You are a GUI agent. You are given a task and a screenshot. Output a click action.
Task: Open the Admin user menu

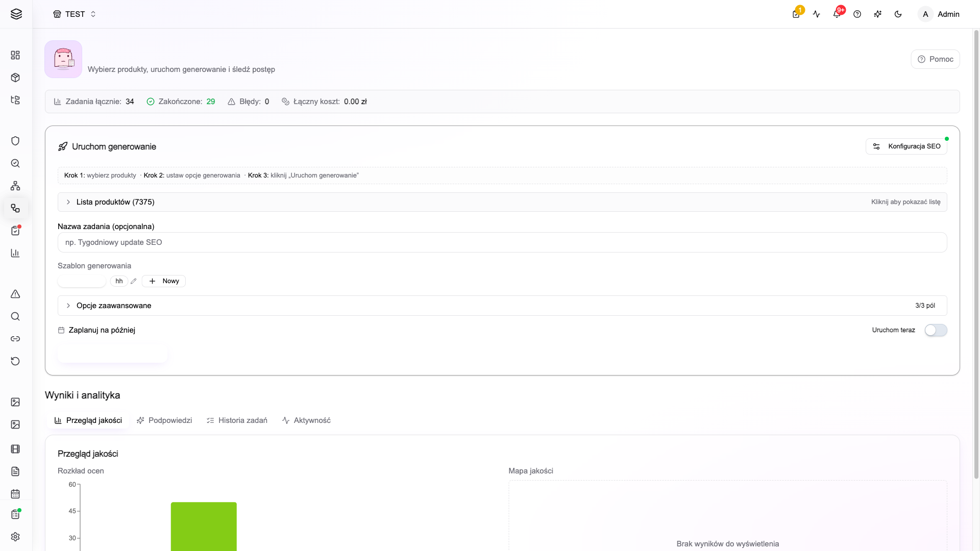tap(939, 14)
